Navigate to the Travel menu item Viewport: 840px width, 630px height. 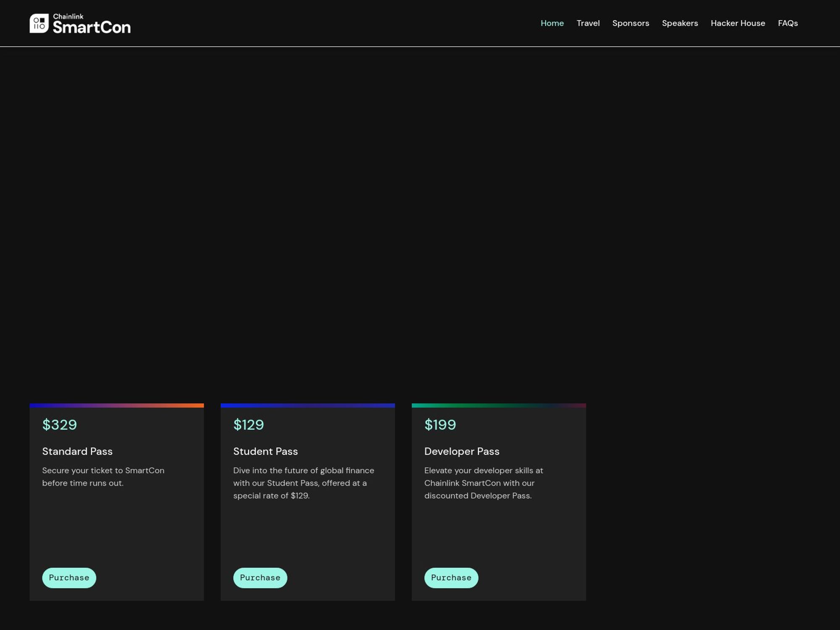(588, 23)
